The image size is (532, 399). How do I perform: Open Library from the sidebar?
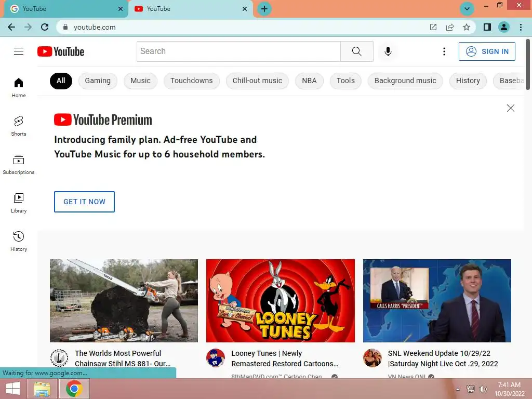(x=19, y=203)
